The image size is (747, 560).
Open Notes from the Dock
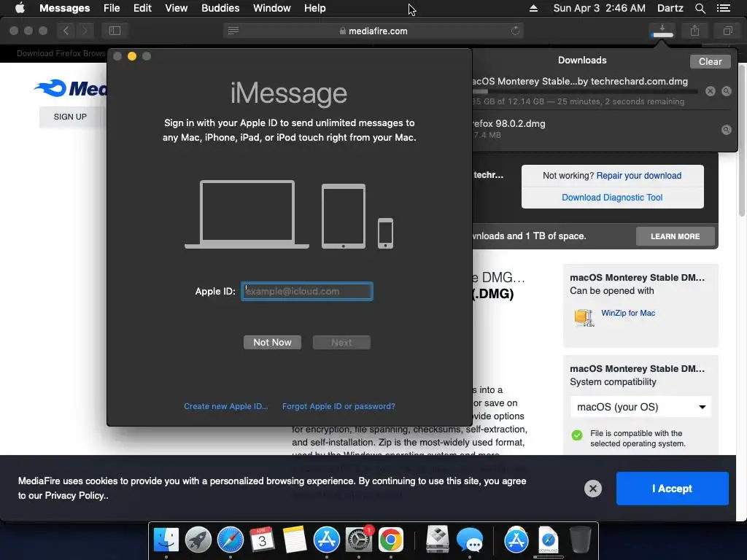click(x=295, y=540)
